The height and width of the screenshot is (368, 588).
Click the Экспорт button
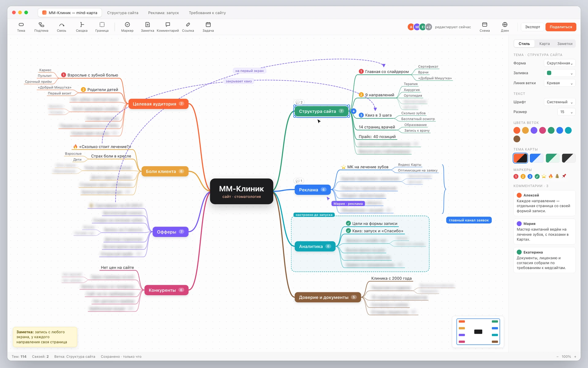[x=533, y=27]
